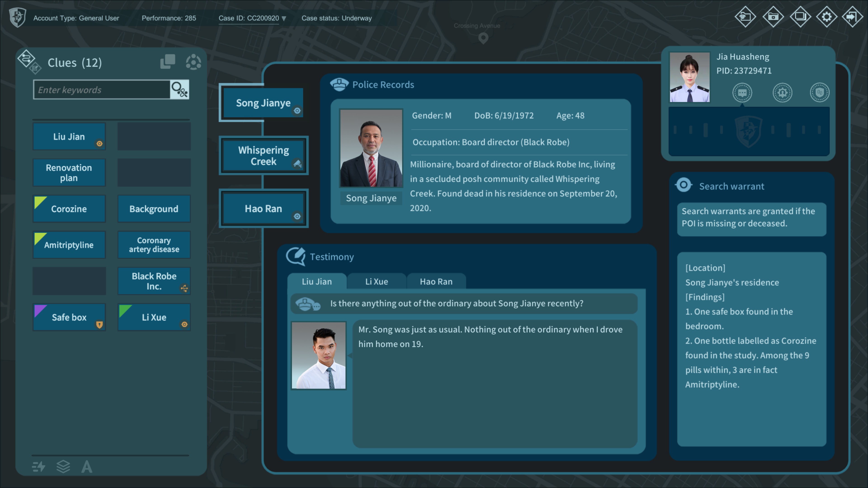Open the police case folder icon
This screenshot has height=488, width=868.
tap(745, 16)
